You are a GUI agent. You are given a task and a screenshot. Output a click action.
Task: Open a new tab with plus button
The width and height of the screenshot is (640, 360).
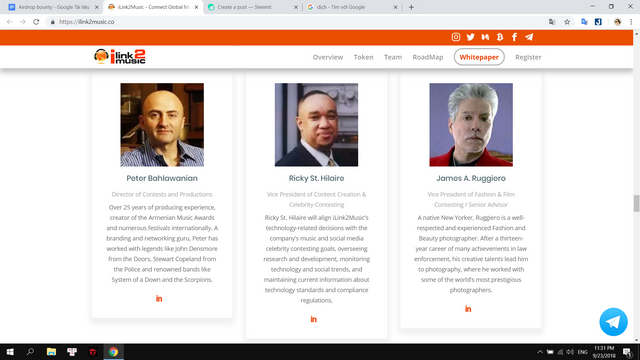tap(411, 7)
